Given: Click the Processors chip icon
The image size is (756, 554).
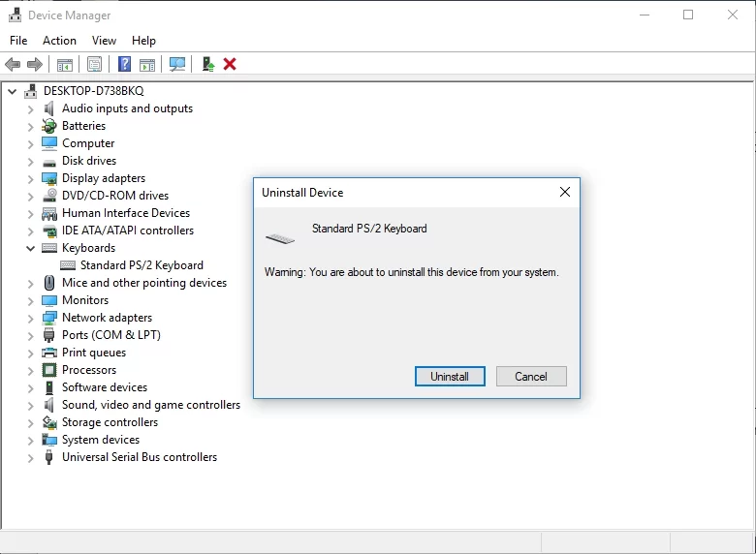Looking at the screenshot, I should 49,370.
